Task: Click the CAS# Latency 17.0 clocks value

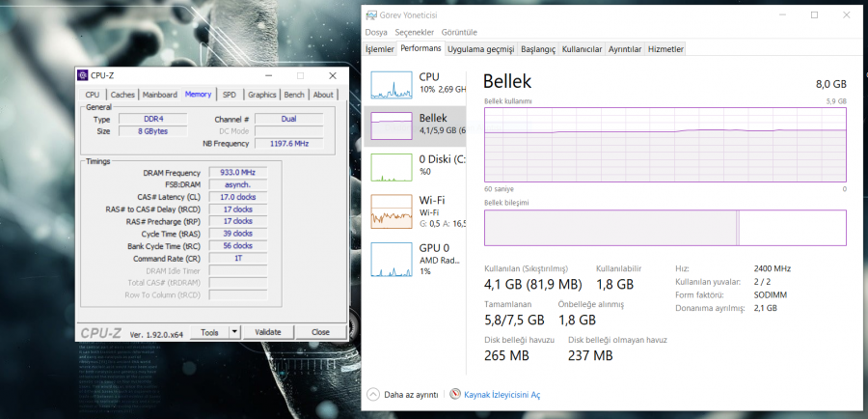Action: [x=238, y=197]
